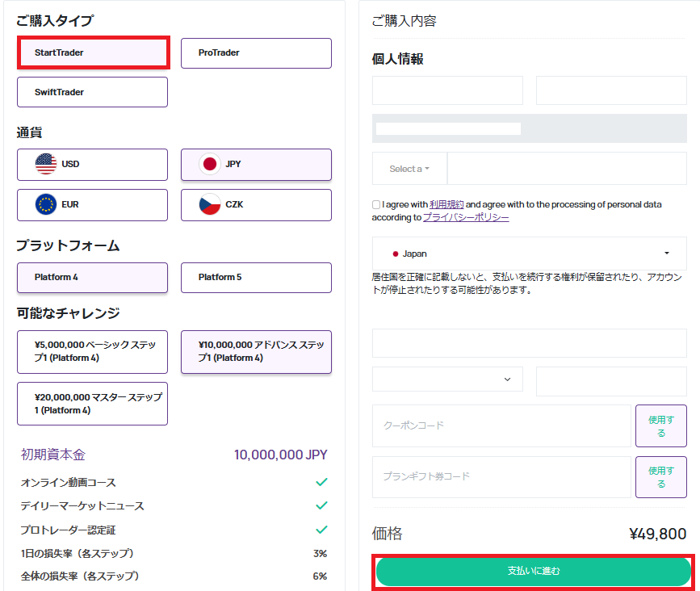Viewport: 700px width, 591px height.
Task: Tick the I agree with terms checkbox
Action: [376, 204]
